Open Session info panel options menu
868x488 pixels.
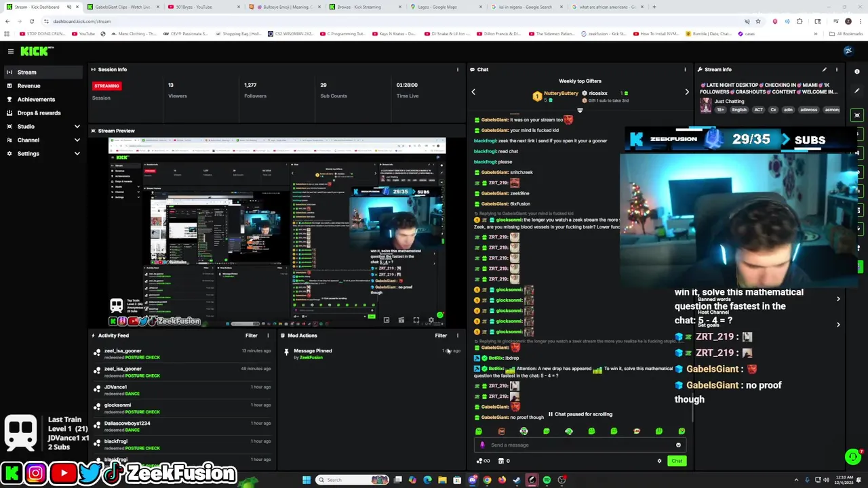(457, 69)
